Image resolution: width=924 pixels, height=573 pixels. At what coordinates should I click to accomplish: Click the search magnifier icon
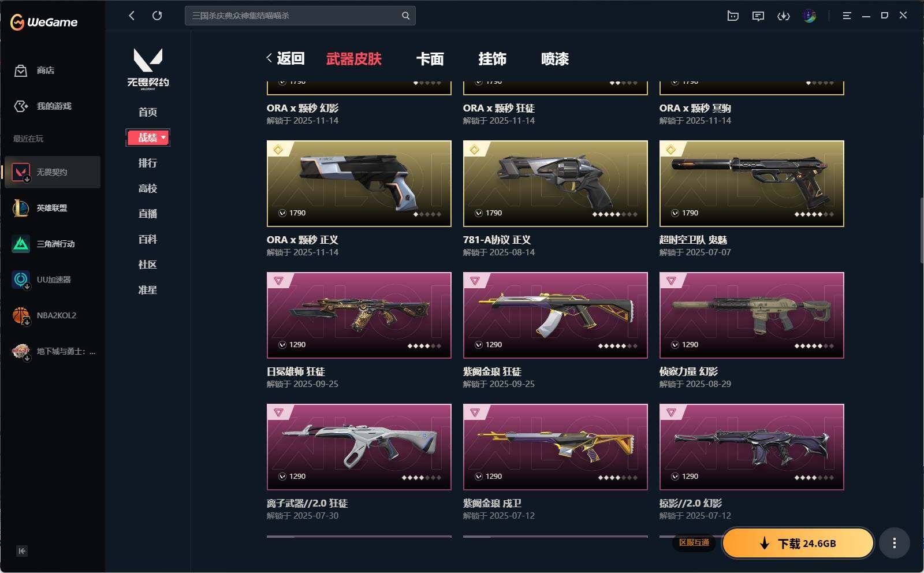tap(406, 16)
